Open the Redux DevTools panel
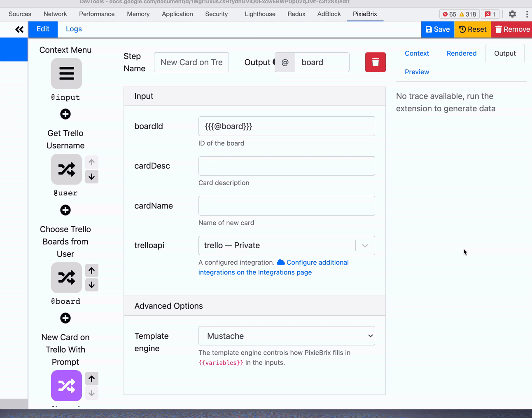The image size is (532, 418). 296,14
